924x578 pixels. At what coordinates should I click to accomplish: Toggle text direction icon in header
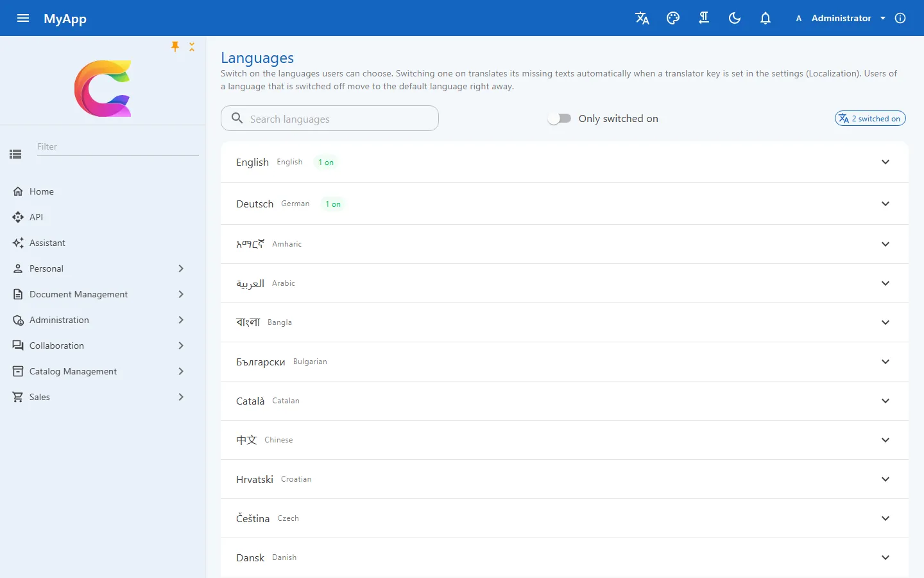click(x=704, y=18)
